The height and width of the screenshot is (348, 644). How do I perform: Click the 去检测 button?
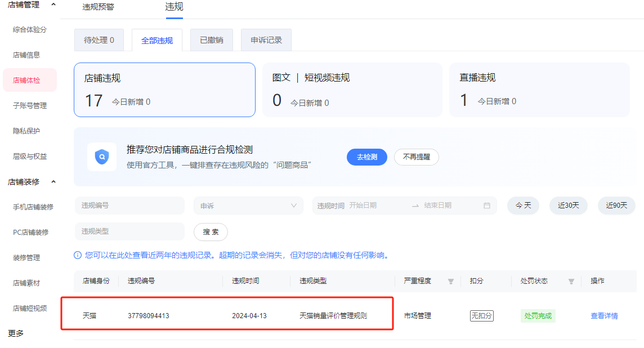366,157
